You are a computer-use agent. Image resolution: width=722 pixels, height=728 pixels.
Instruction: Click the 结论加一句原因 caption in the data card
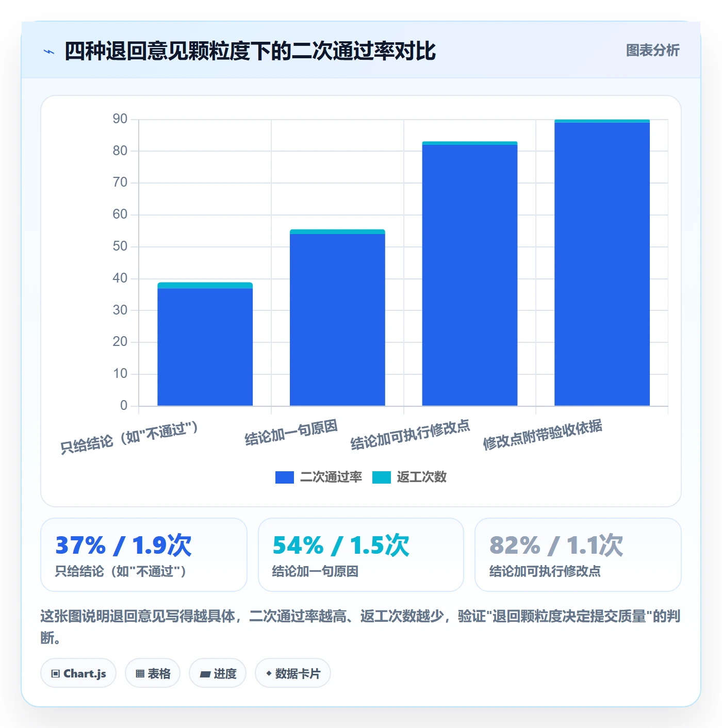click(315, 571)
